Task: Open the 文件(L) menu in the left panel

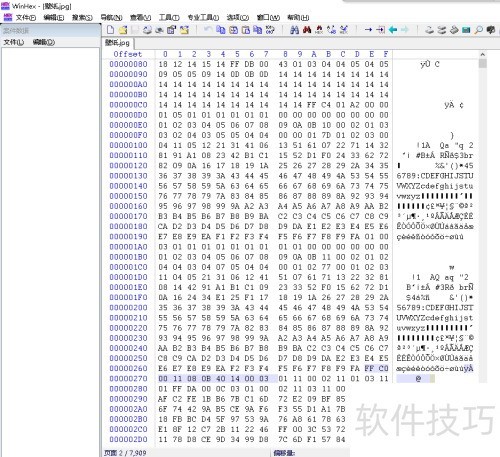Action: coord(14,42)
